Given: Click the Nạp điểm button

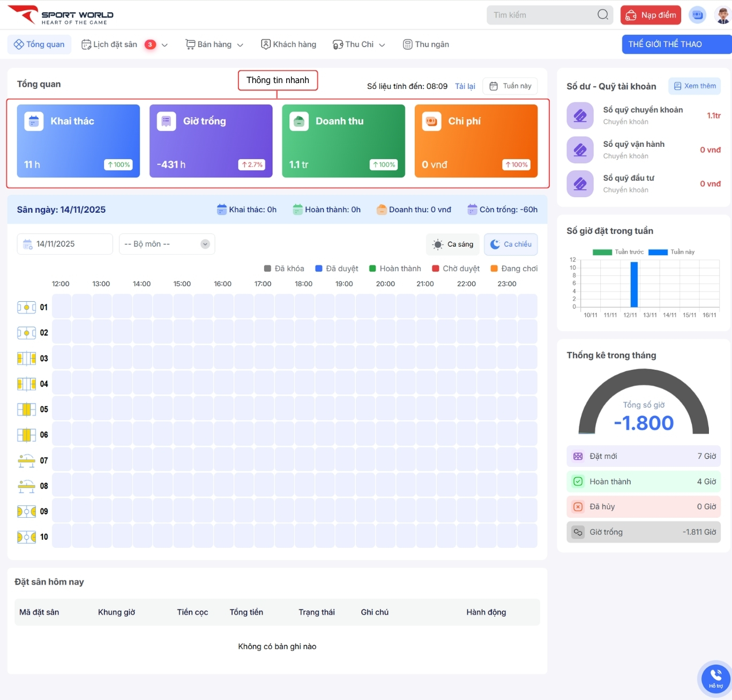Looking at the screenshot, I should click(651, 15).
